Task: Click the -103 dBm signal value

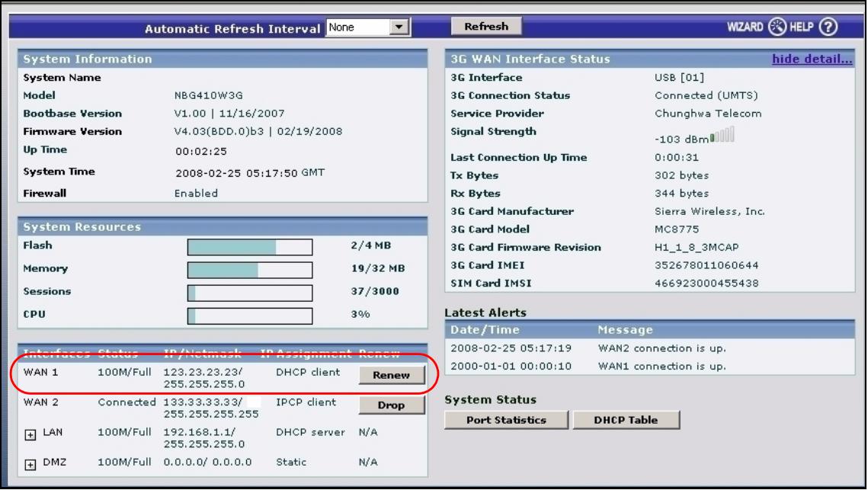Action: click(681, 139)
